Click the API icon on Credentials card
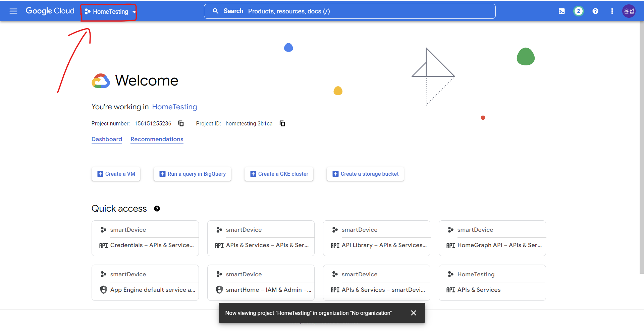The width and height of the screenshot is (644, 333). tap(104, 245)
